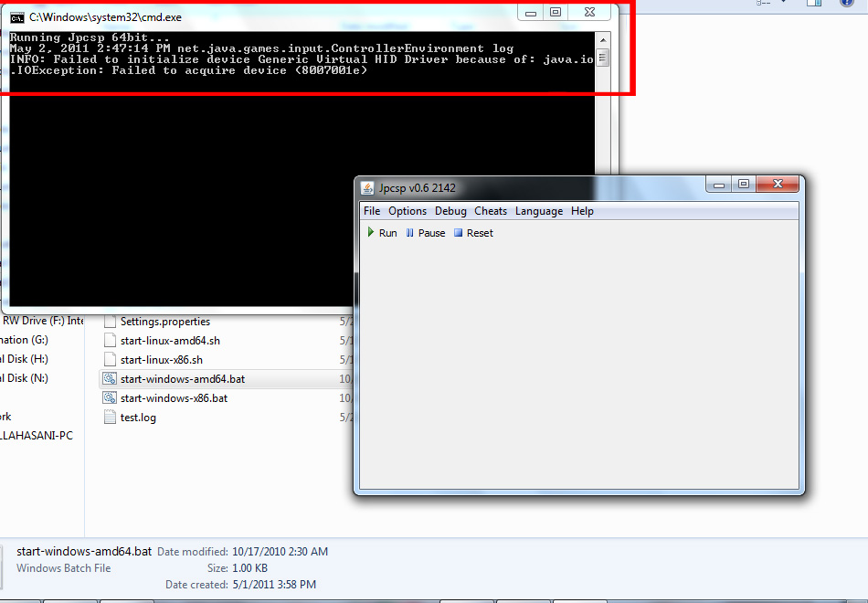Click the cmd.exe title bar icon
This screenshot has width=868, height=603.
(17, 17)
